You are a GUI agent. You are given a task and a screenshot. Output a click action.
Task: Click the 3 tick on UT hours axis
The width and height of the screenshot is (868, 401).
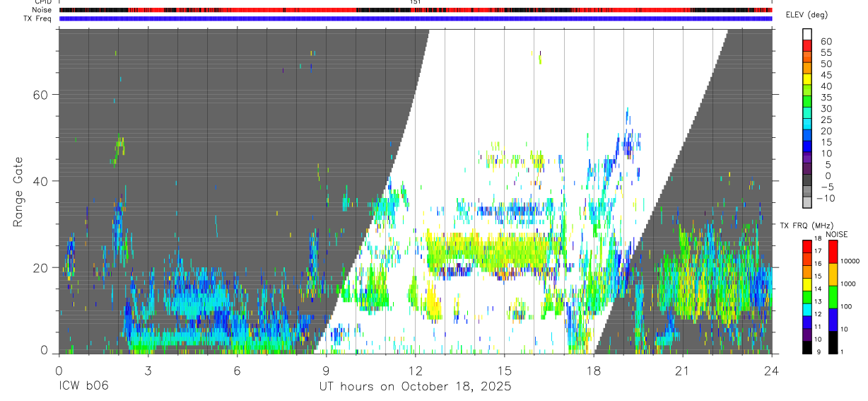(148, 371)
